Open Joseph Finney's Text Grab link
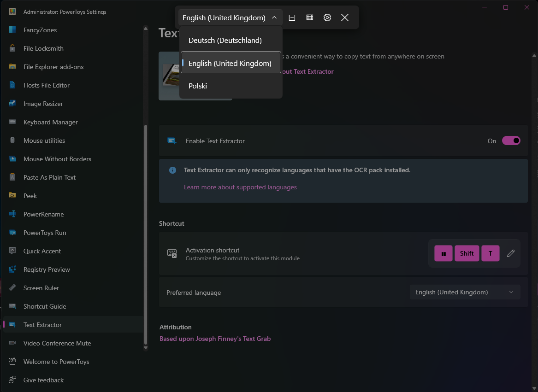Image resolution: width=538 pixels, height=392 pixels. [x=215, y=339]
